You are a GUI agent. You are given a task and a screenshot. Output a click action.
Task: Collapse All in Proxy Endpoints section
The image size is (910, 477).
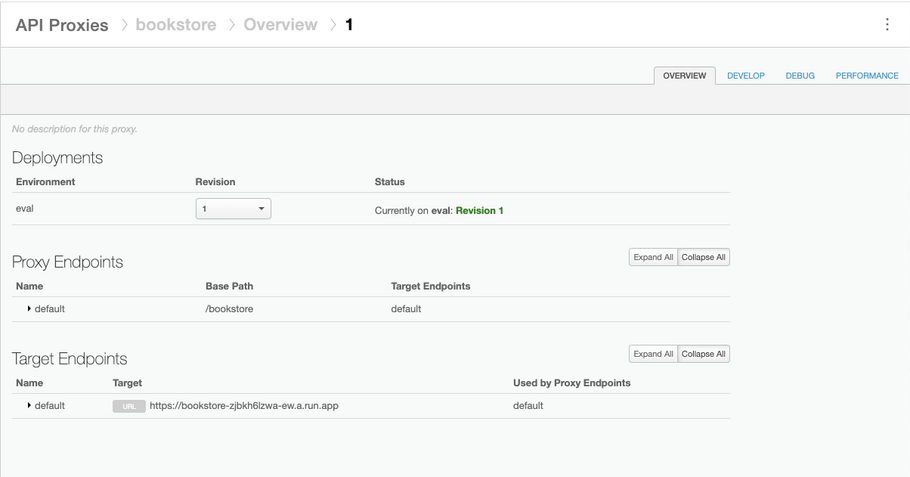coord(704,257)
